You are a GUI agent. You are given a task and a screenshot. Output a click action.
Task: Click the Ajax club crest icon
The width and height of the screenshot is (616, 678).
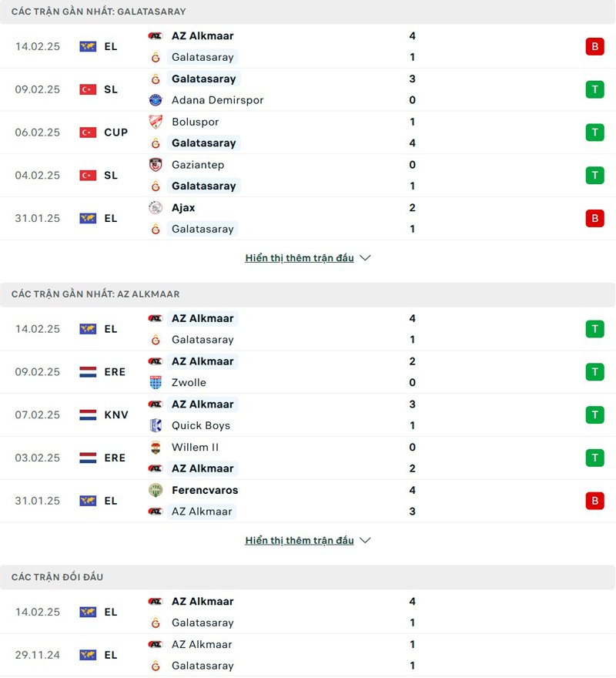[157, 208]
